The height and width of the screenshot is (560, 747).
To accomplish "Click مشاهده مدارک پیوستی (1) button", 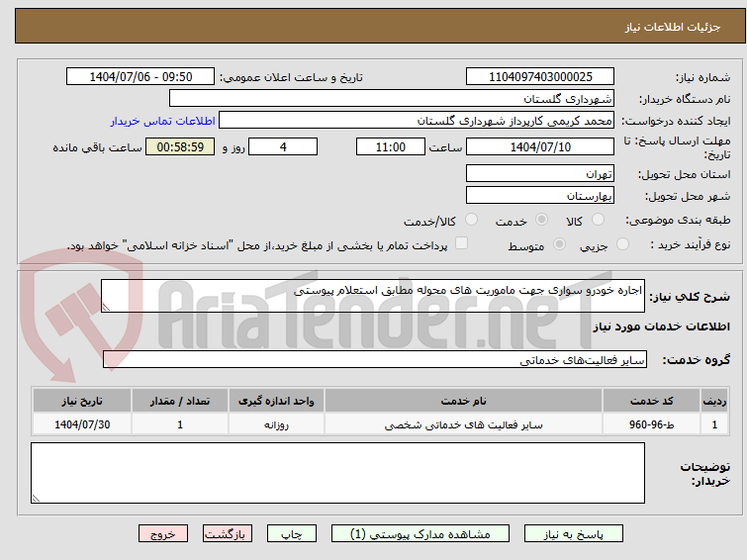I will pos(420,534).
